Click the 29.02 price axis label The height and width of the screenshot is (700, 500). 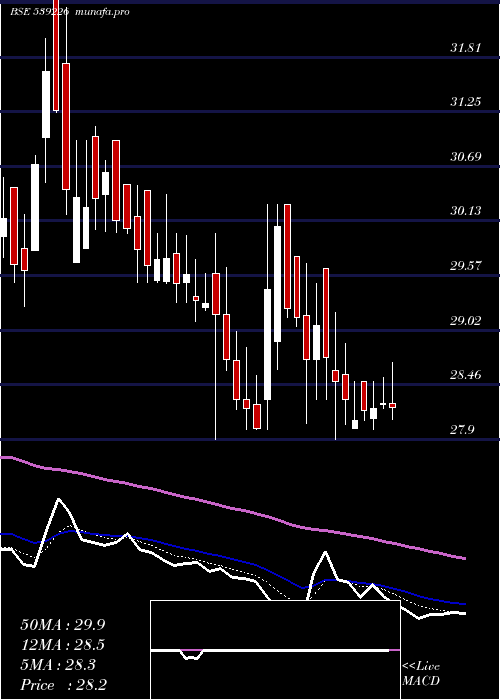(466, 321)
